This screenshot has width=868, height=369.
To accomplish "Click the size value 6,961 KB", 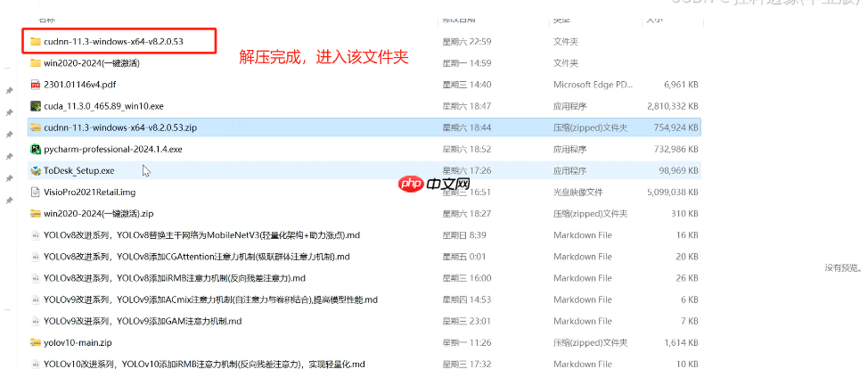I will click(681, 84).
